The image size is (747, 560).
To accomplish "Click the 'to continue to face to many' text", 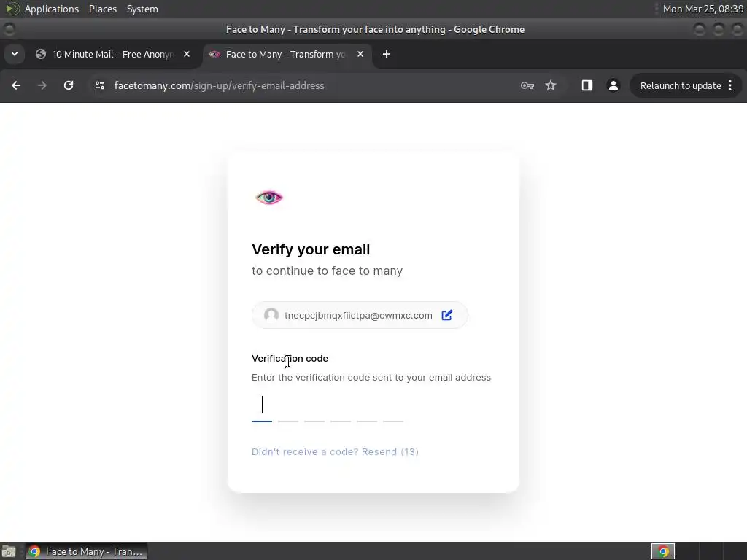I will click(327, 271).
